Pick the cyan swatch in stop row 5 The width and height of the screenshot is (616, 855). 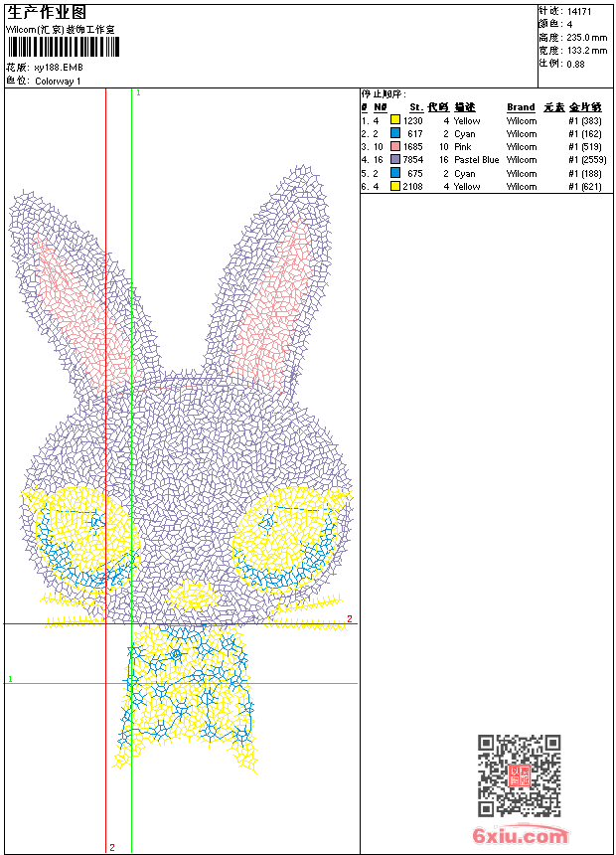click(x=395, y=173)
